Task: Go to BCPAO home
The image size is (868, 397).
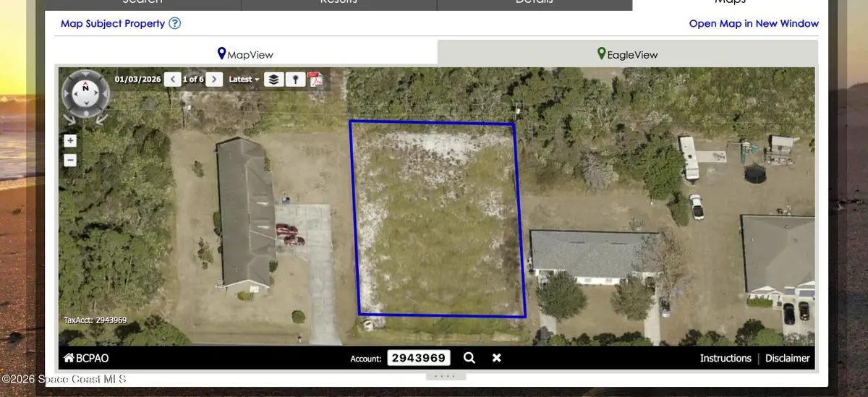Action: pyautogui.click(x=86, y=358)
